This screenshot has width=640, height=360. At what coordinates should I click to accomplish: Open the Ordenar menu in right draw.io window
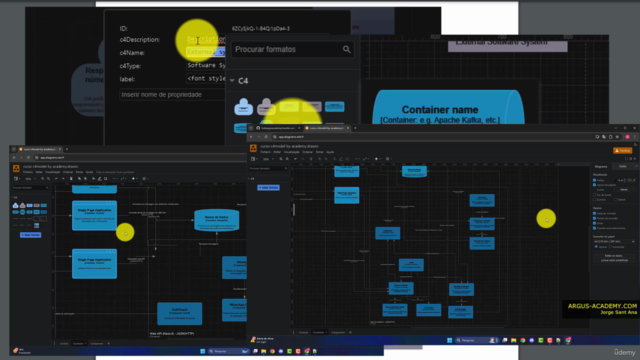tap(307, 152)
